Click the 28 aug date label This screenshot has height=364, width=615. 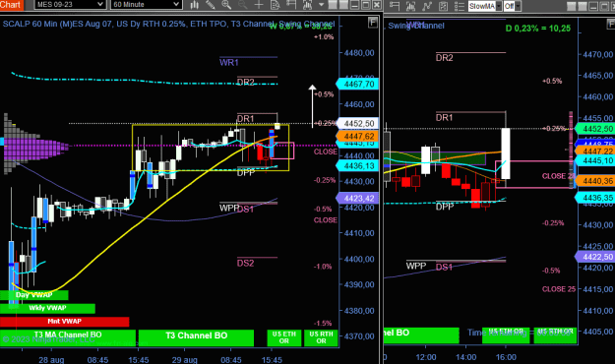[x=51, y=360]
